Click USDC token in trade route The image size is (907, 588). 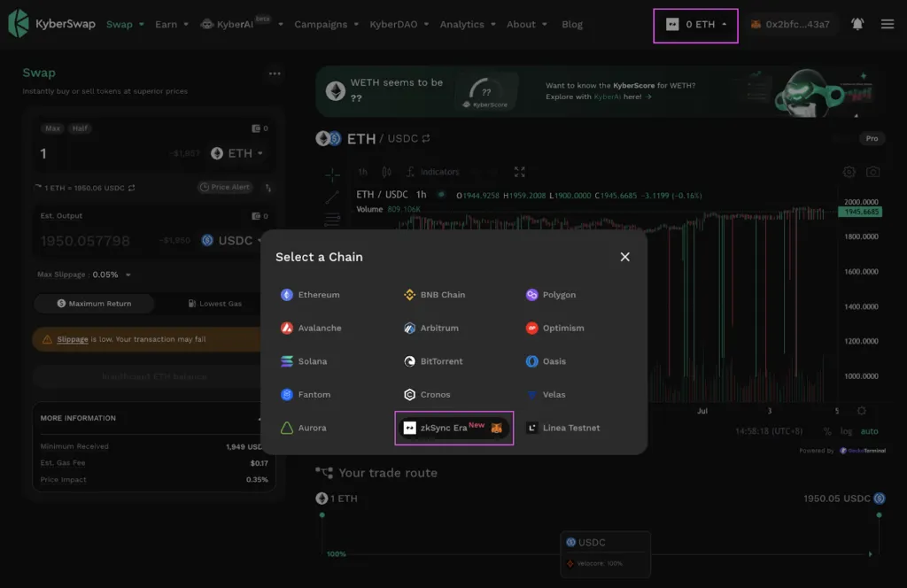tap(586, 542)
